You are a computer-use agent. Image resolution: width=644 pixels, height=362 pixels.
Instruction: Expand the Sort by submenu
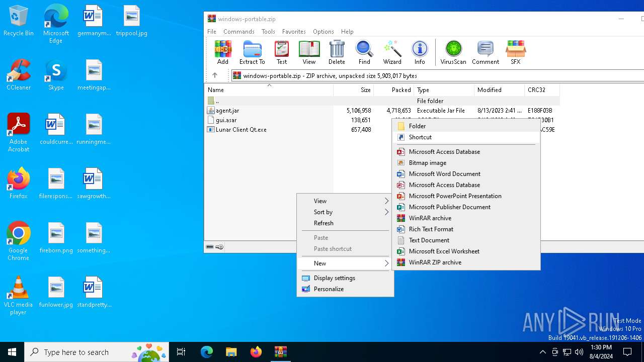(x=345, y=212)
